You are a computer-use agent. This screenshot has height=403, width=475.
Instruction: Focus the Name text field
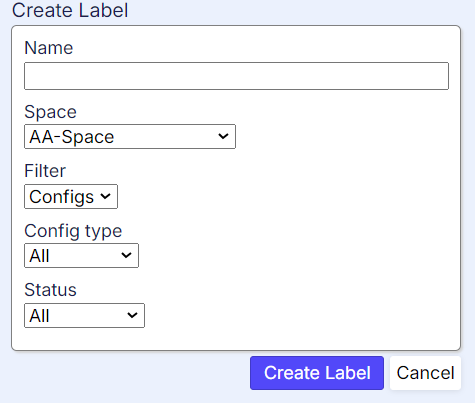pyautogui.click(x=237, y=76)
